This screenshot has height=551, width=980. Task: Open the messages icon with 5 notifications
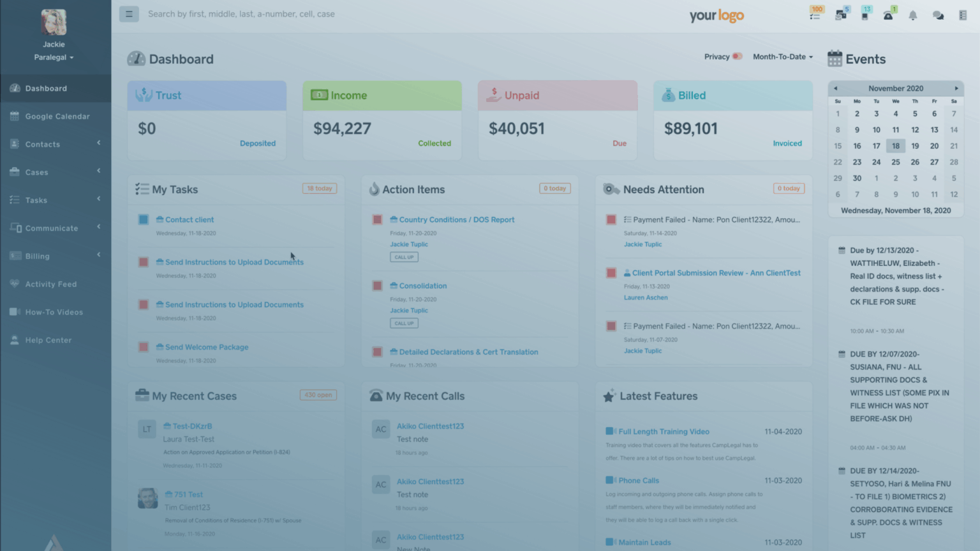coord(840,14)
